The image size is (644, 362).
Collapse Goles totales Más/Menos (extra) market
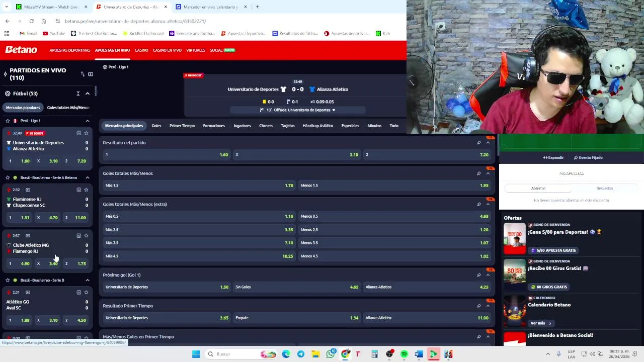(x=488, y=204)
